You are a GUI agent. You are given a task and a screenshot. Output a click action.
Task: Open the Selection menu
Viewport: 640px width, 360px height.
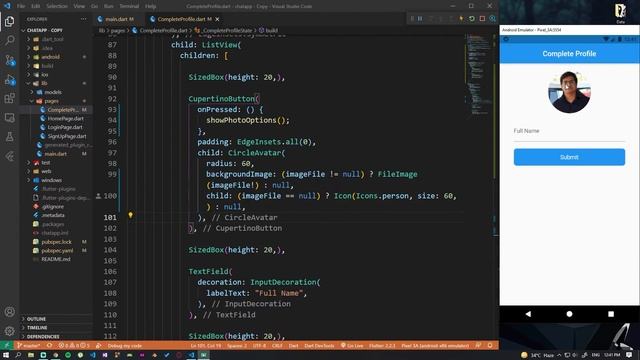point(57,6)
